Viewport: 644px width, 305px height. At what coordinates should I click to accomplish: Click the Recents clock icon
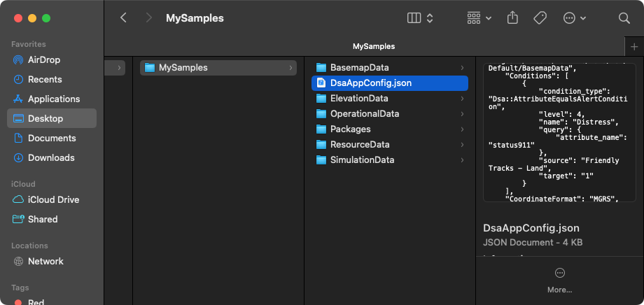pos(18,79)
